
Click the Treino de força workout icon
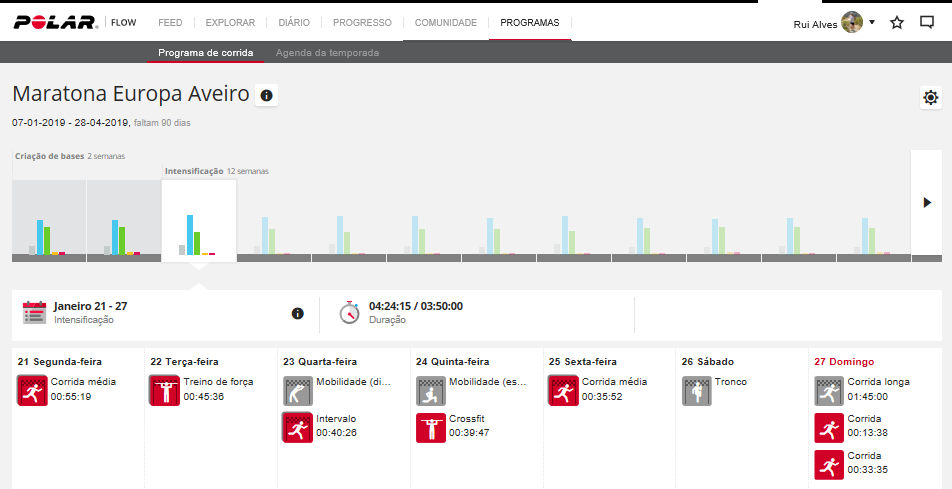pyautogui.click(x=164, y=390)
